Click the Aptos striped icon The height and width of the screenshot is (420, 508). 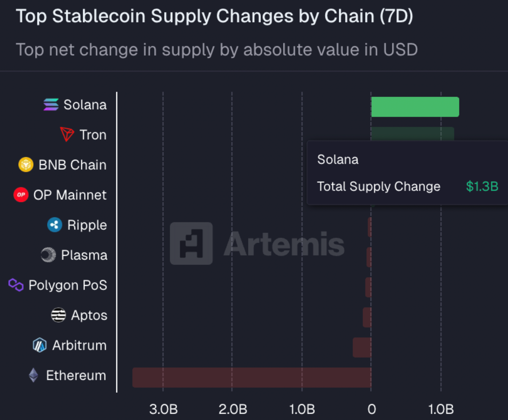[x=58, y=315]
